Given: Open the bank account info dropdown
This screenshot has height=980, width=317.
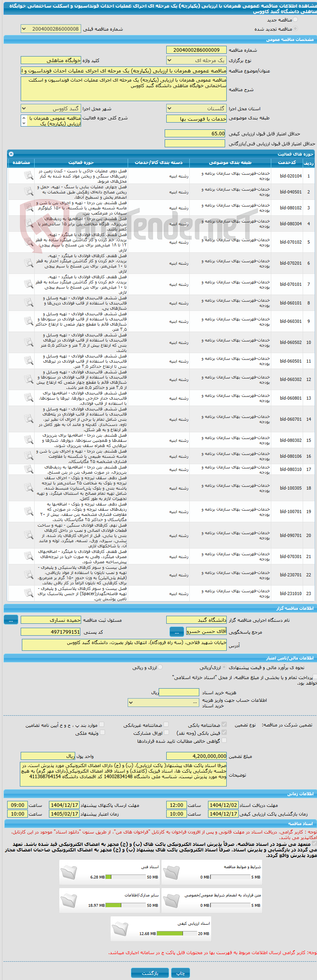Looking at the screenshot, I should click(x=163, y=703).
